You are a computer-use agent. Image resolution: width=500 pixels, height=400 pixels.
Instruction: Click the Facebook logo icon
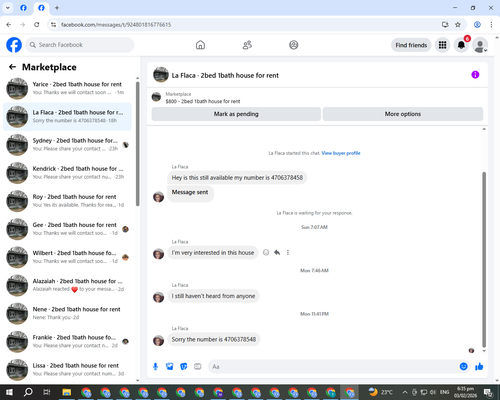click(14, 45)
